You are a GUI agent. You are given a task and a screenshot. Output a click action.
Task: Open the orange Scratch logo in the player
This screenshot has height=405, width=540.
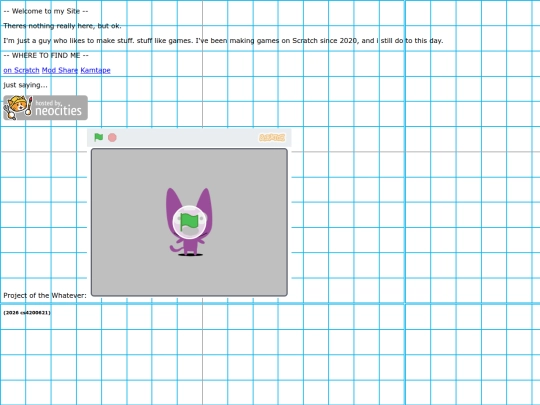tap(272, 138)
